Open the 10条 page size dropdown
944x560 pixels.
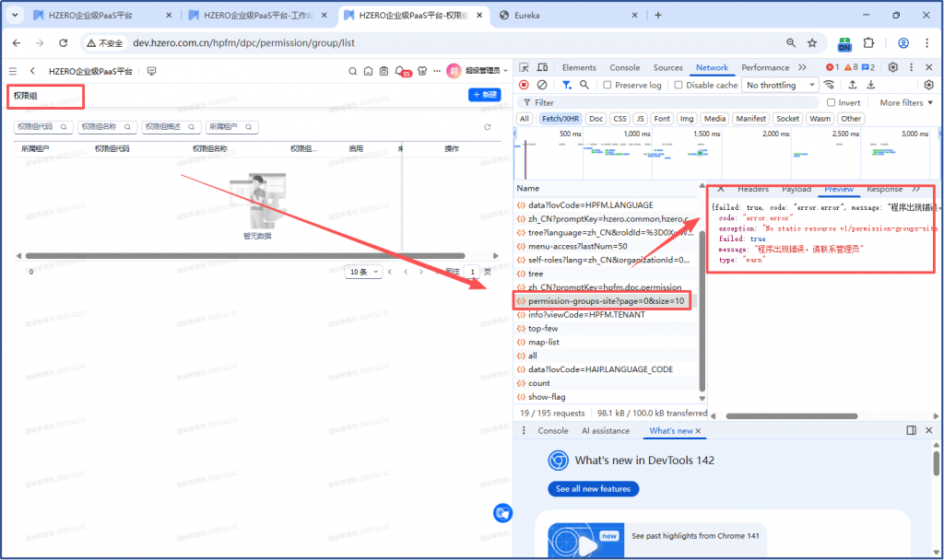click(361, 272)
